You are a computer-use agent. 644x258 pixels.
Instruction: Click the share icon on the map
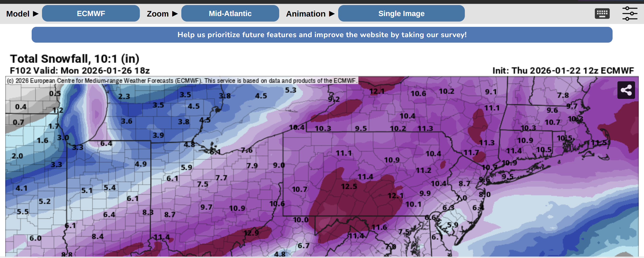coord(626,90)
